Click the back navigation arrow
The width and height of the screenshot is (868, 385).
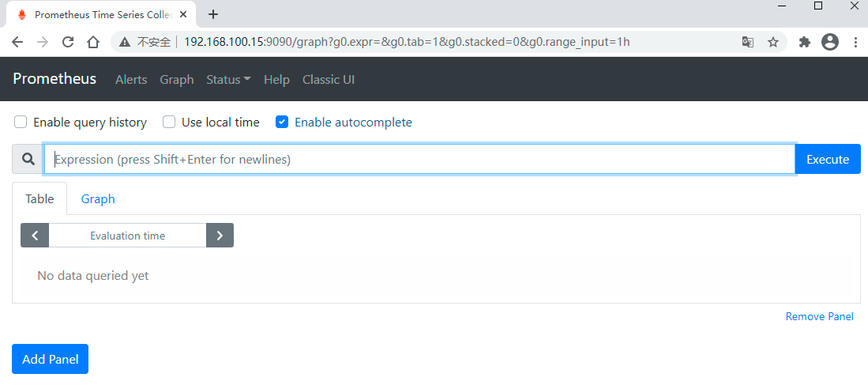(17, 42)
